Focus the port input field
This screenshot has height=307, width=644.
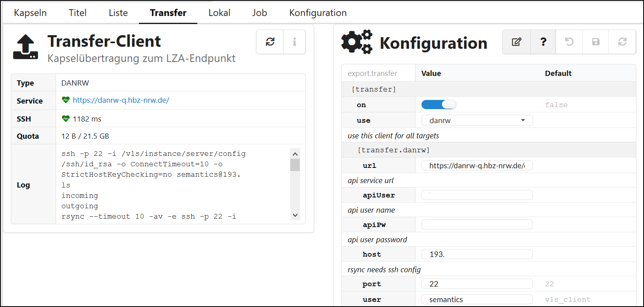point(477,284)
